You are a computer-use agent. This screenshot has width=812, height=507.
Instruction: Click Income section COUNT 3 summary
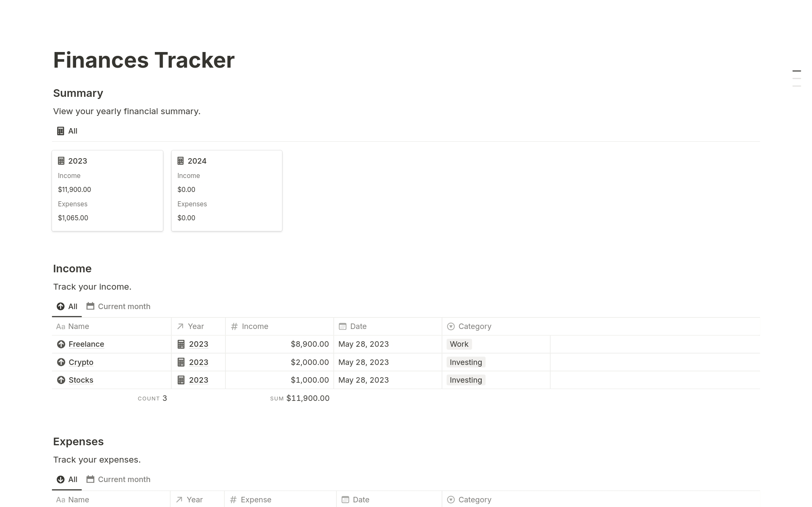tap(152, 398)
